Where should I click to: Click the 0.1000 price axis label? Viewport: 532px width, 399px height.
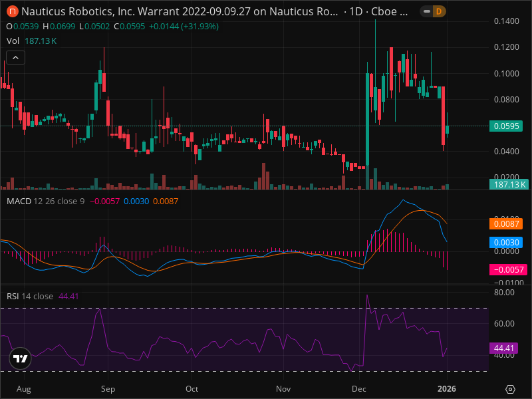coord(506,74)
